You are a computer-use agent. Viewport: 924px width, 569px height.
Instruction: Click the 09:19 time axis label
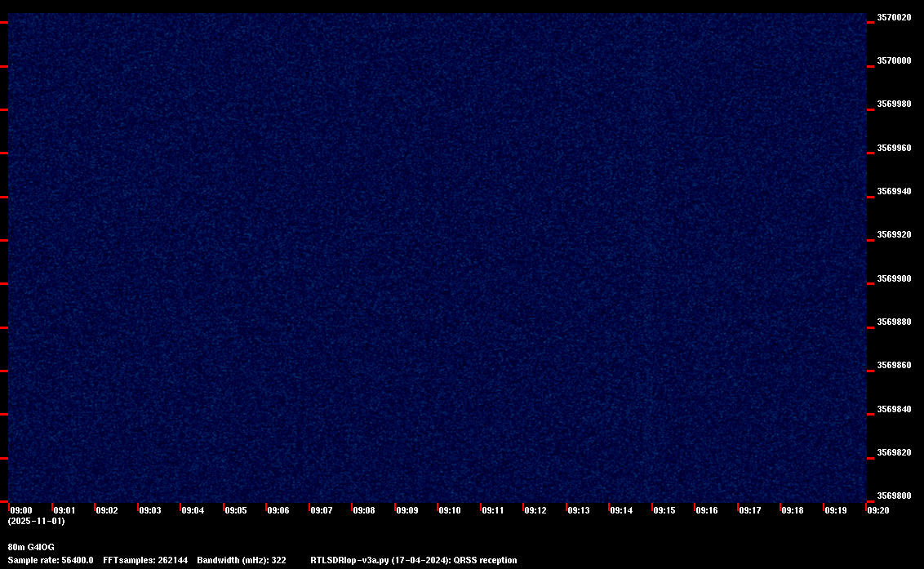pos(836,510)
